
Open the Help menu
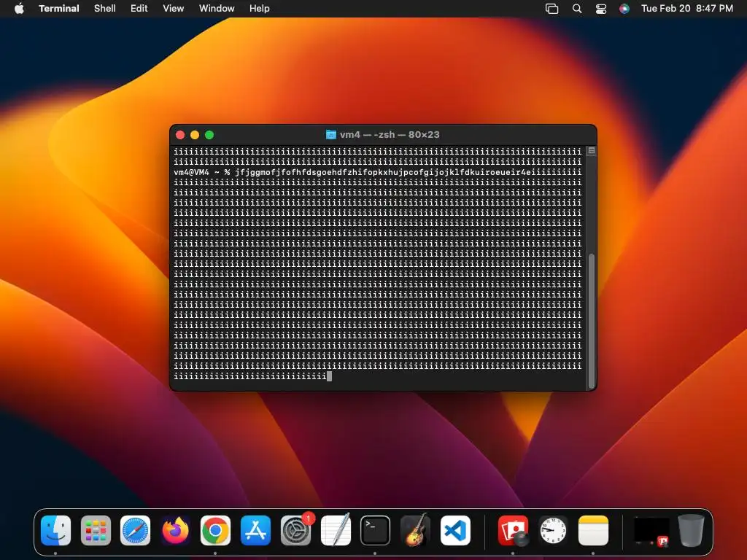[259, 8]
